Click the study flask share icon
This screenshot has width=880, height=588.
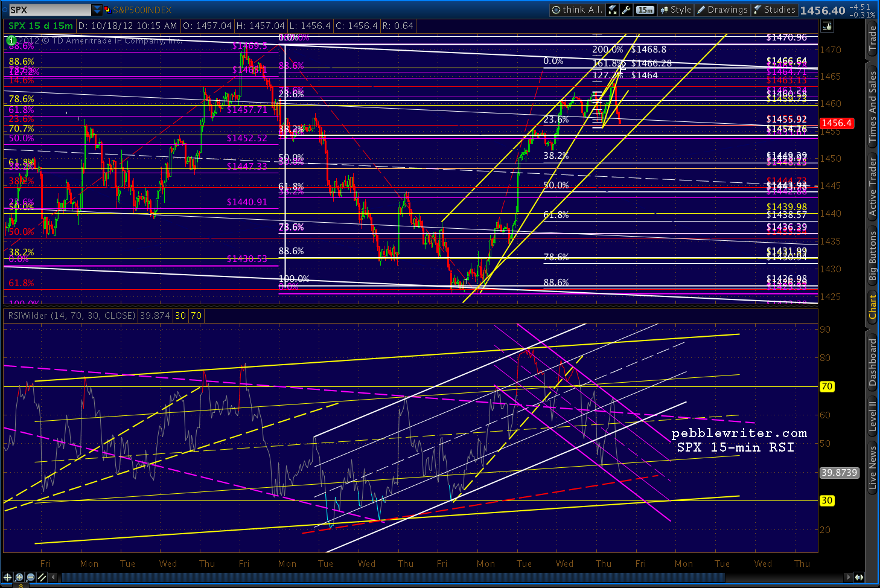point(613,10)
